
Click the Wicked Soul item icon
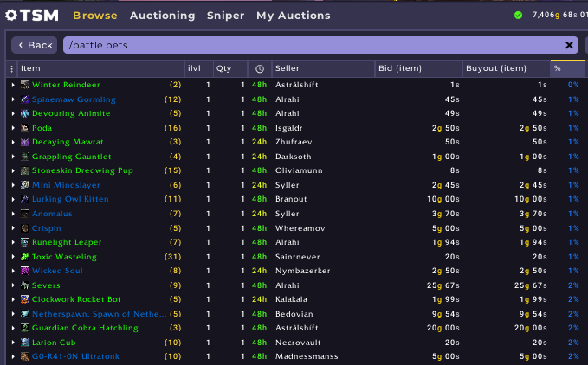point(25,271)
